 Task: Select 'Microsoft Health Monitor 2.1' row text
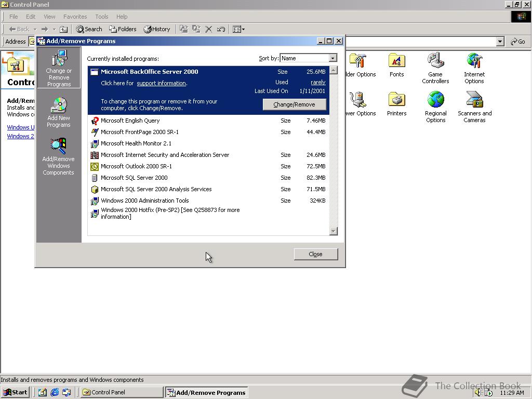(136, 143)
